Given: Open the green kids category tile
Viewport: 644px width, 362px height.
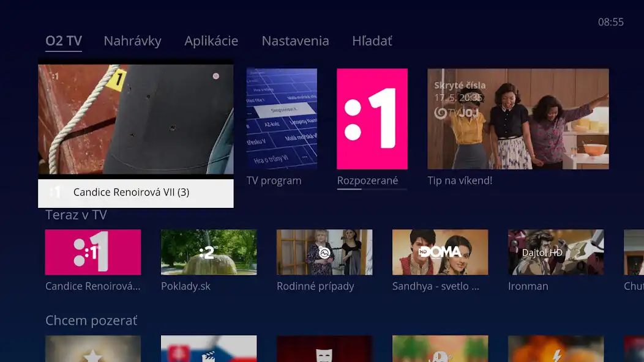Looking at the screenshot, I should tap(440, 349).
